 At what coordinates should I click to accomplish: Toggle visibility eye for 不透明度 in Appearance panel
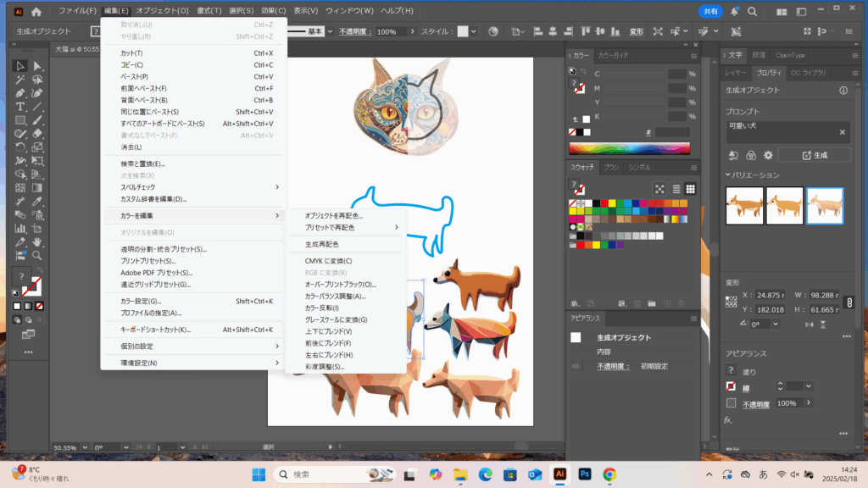576,366
